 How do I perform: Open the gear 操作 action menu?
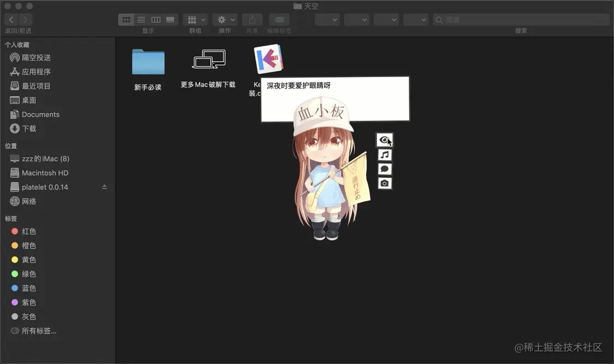tap(225, 20)
